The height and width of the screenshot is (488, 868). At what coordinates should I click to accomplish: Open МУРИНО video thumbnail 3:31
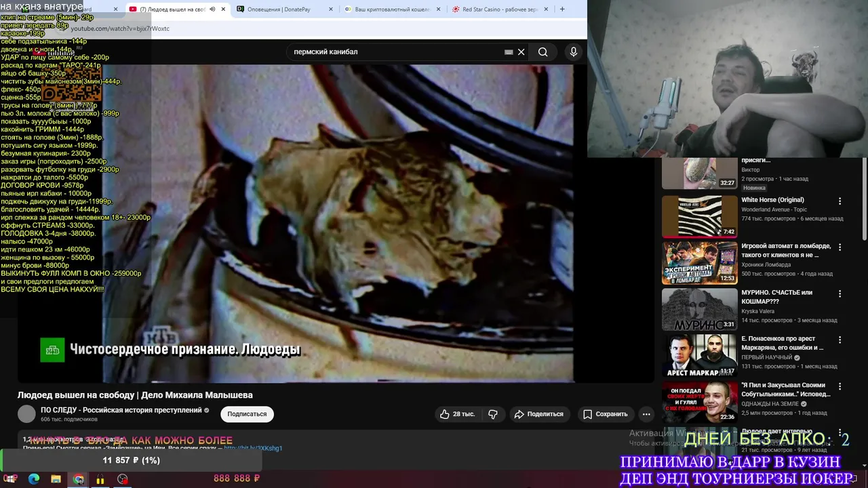(x=699, y=309)
